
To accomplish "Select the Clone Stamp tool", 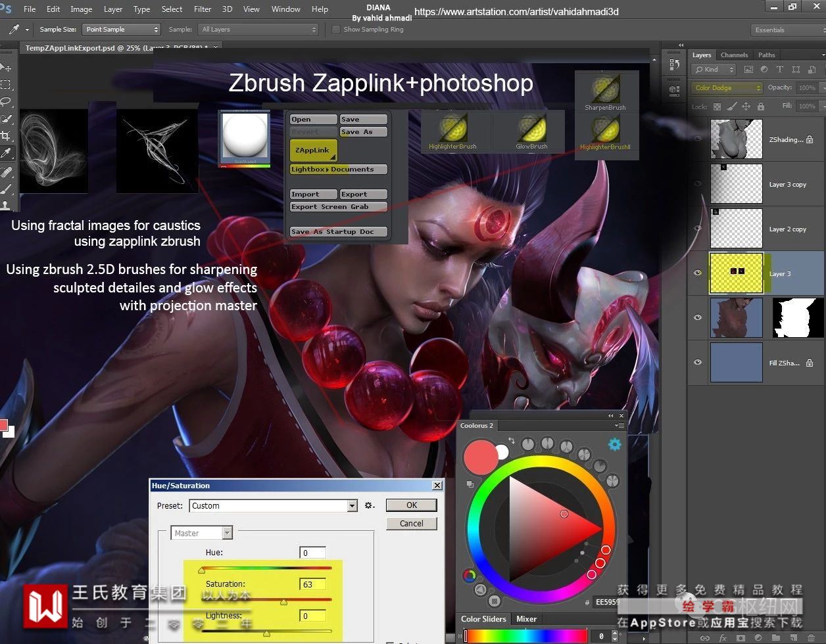I will coord(5,205).
